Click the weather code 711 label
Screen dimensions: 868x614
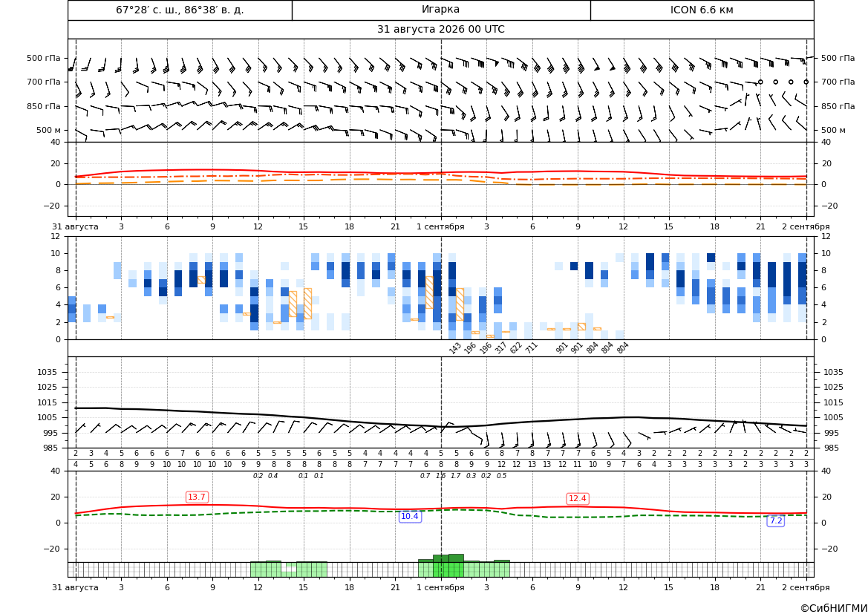(x=531, y=348)
